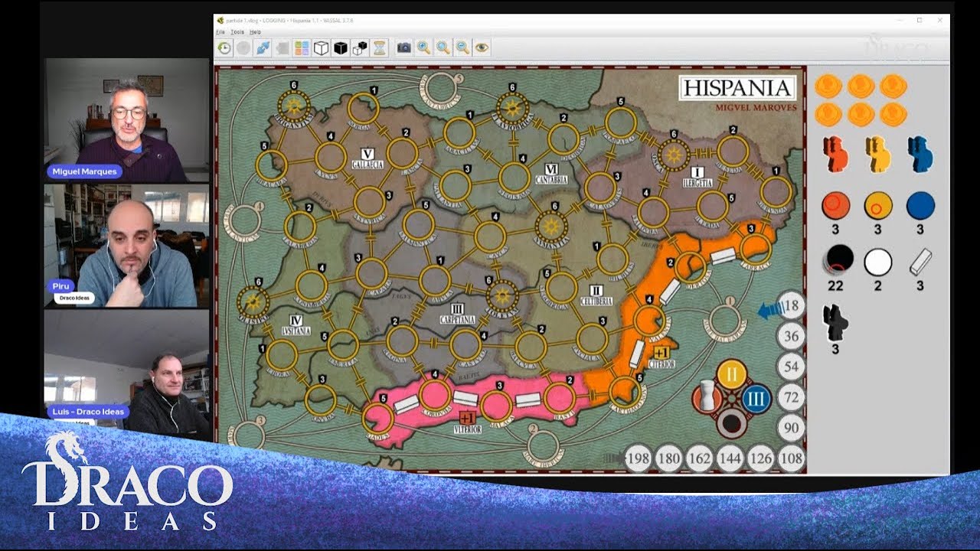
Task: Select the blue legionary meeple piece
Action: pos(920,153)
